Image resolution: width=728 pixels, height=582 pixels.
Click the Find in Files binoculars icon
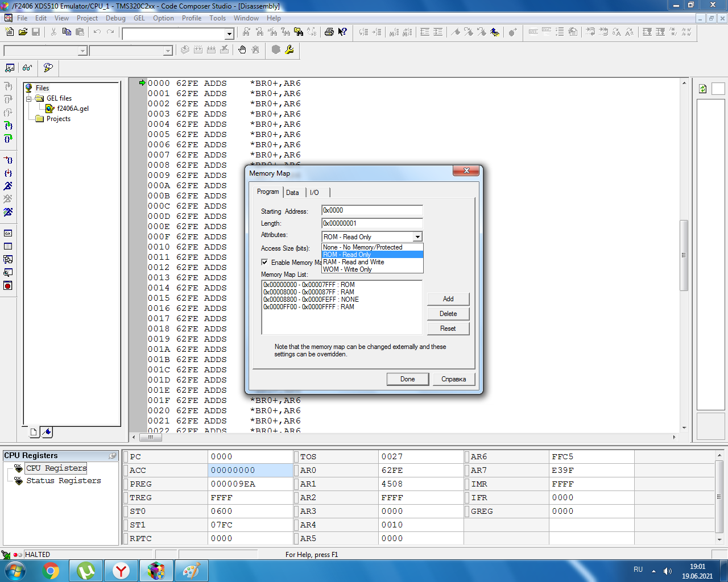(299, 32)
